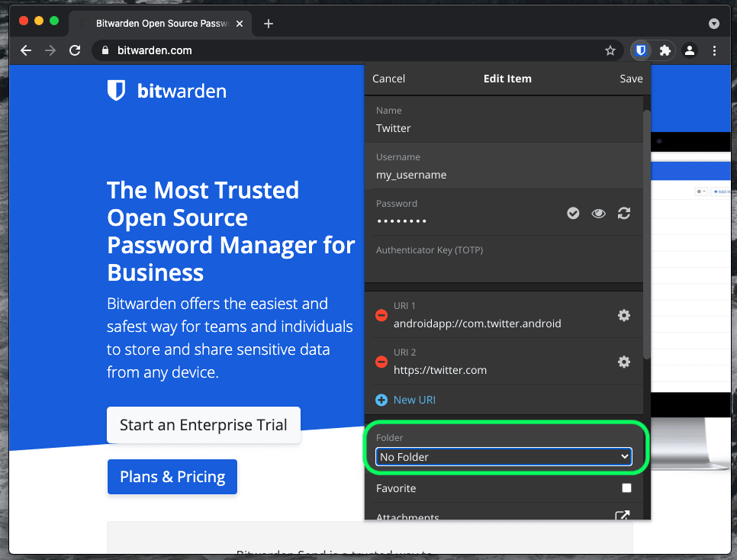The height and width of the screenshot is (560, 737).
Task: Open Attachments pop-out icon
Action: pyautogui.click(x=623, y=515)
